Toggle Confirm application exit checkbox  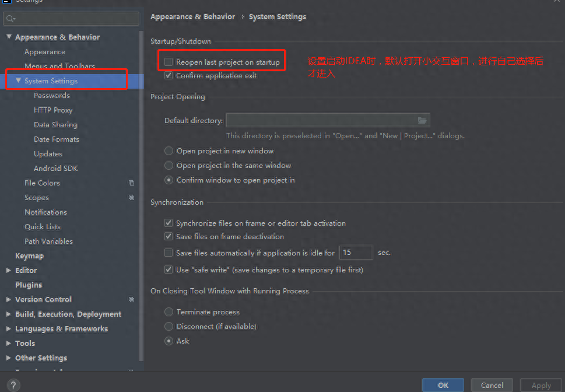(169, 75)
